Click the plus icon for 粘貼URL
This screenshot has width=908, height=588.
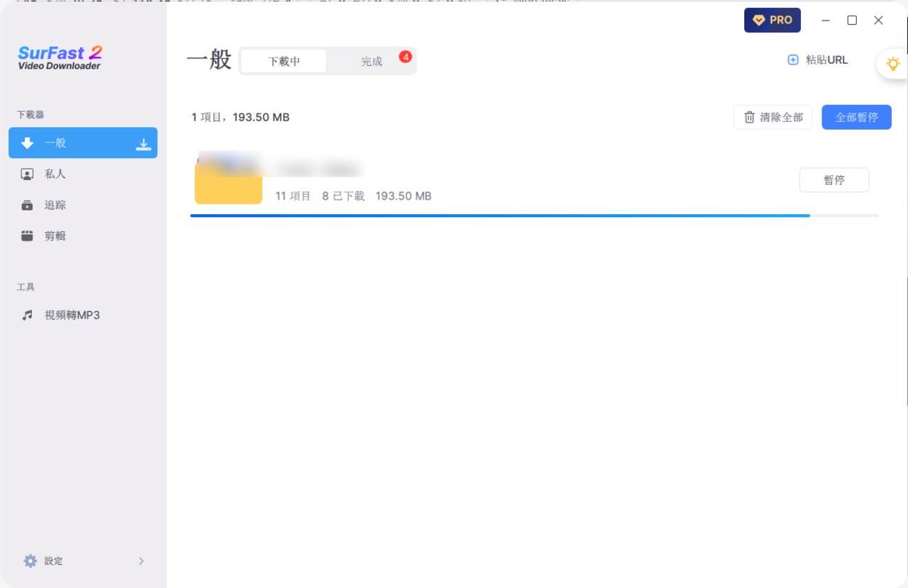pyautogui.click(x=793, y=60)
